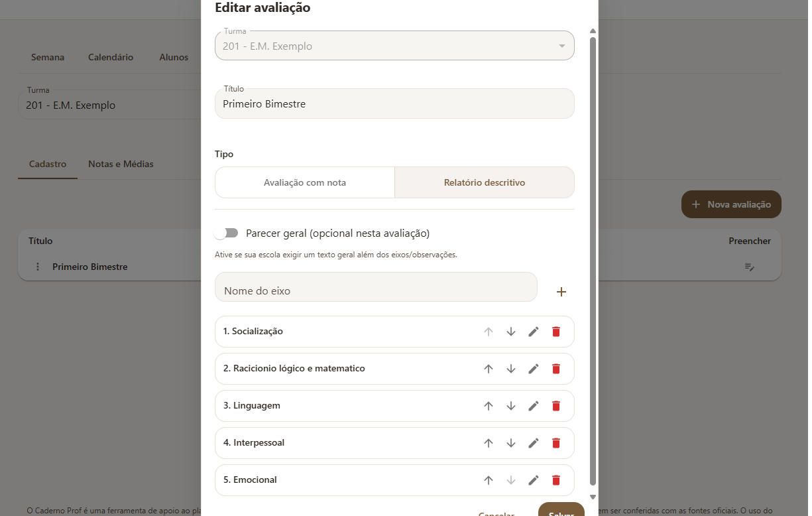Click into the Nome do eixo field
This screenshot has height=516, width=812.
tap(376, 290)
